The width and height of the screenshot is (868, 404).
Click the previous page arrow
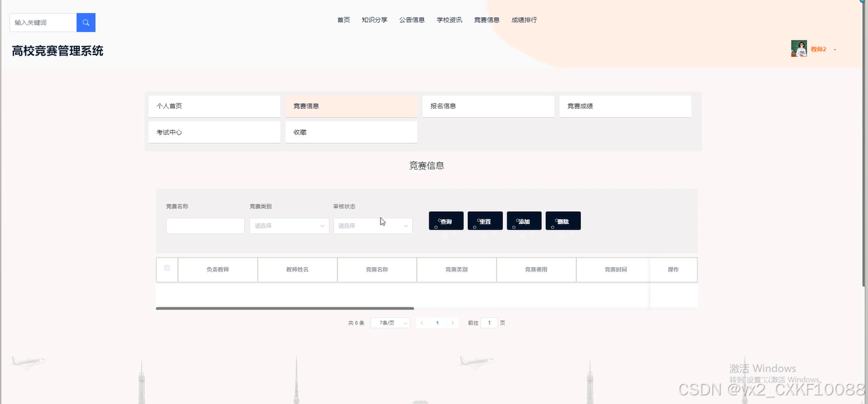point(422,323)
